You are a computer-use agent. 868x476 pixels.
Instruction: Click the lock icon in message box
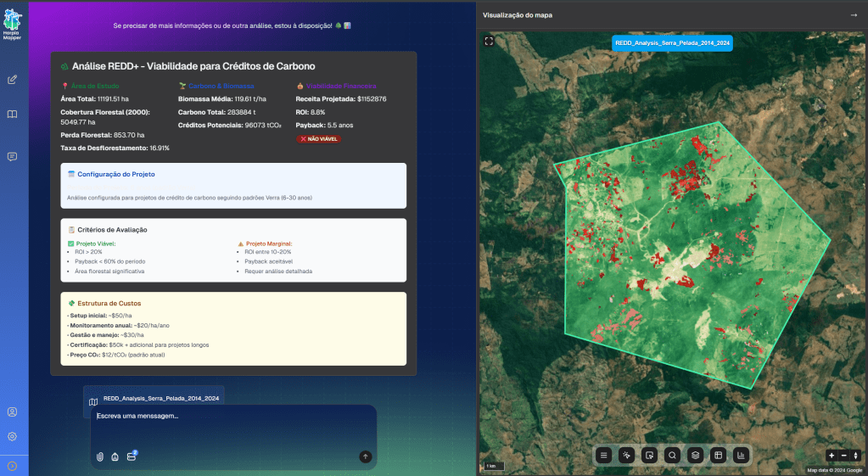pos(115,456)
